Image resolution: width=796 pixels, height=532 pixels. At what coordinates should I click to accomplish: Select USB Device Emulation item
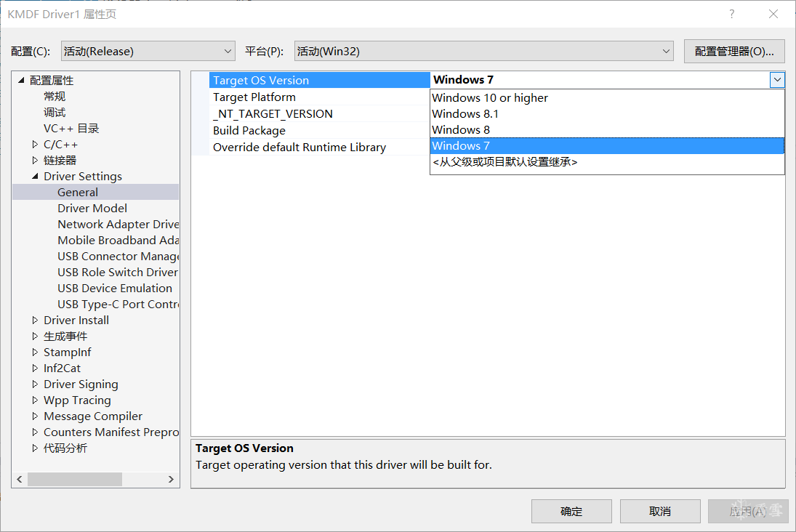click(x=115, y=289)
